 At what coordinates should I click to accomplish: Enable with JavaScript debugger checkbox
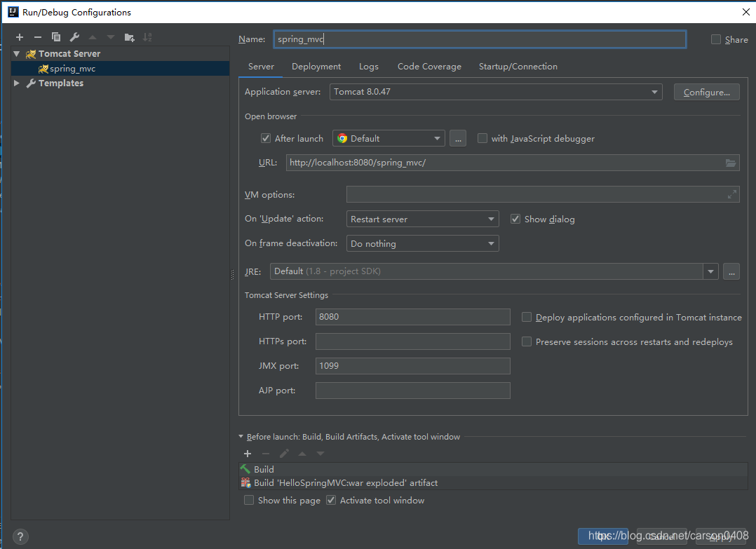pyautogui.click(x=482, y=138)
